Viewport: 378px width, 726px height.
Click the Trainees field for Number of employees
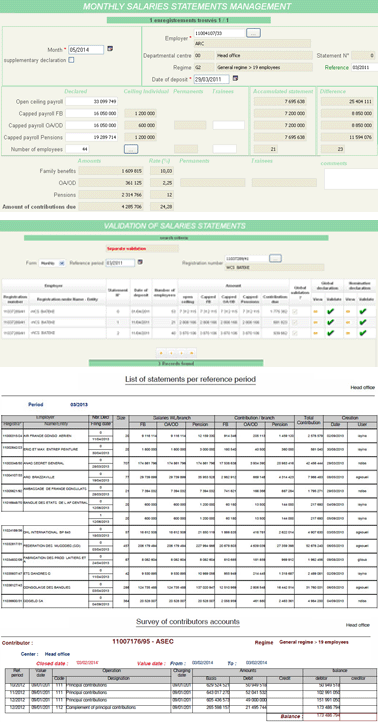pos(224,149)
